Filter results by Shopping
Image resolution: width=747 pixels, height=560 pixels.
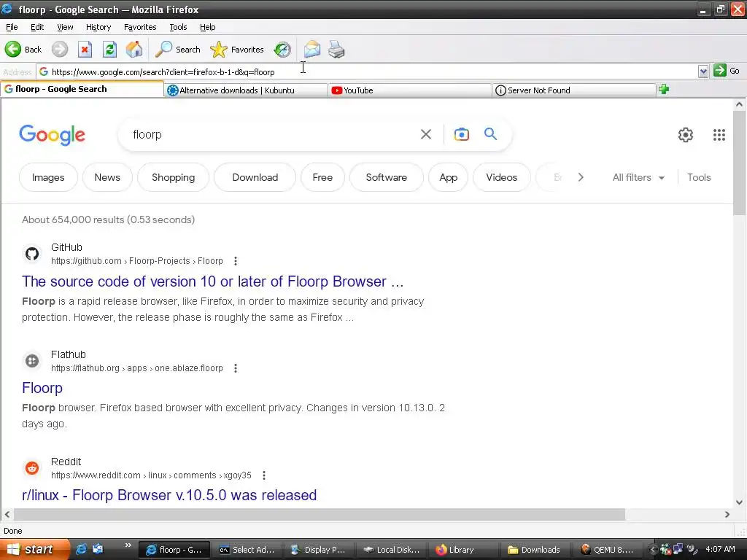[174, 177]
